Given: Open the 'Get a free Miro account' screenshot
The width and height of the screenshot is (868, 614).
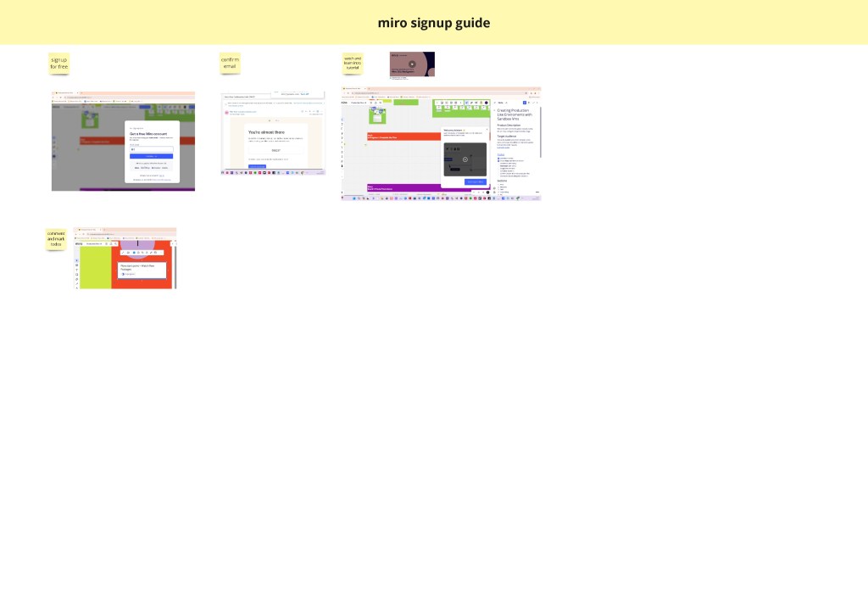Looking at the screenshot, I should tap(123, 141).
